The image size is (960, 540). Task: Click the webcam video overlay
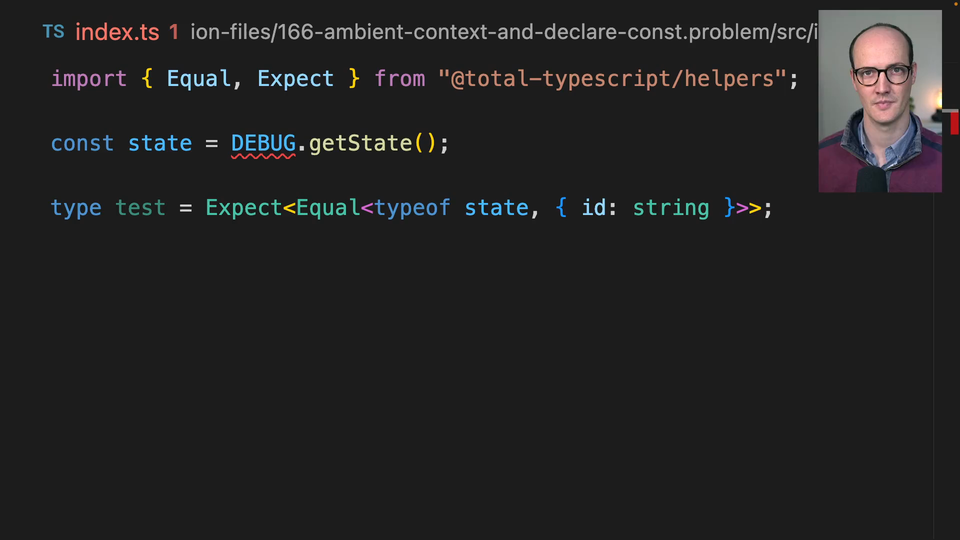880,100
